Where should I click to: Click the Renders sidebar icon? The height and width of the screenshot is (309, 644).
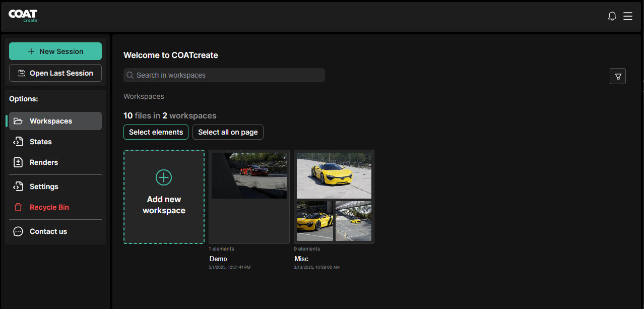pyautogui.click(x=18, y=162)
